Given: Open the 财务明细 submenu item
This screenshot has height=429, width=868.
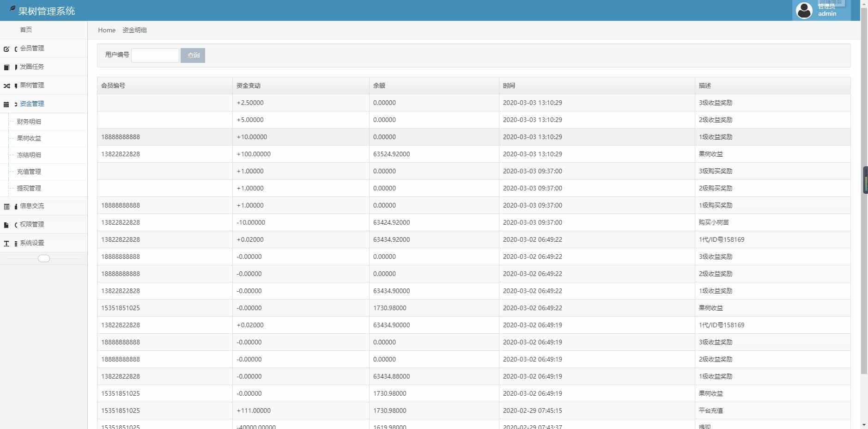Looking at the screenshot, I should (29, 122).
